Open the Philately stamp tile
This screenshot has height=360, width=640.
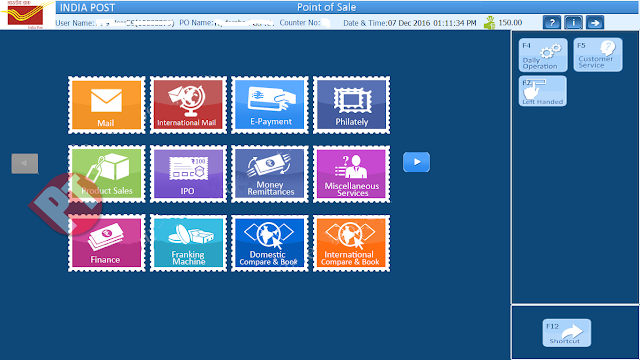(x=351, y=105)
